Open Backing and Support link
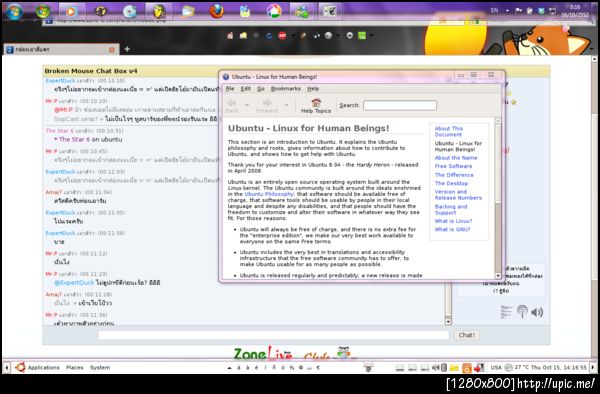The image size is (600, 394). coord(451,210)
